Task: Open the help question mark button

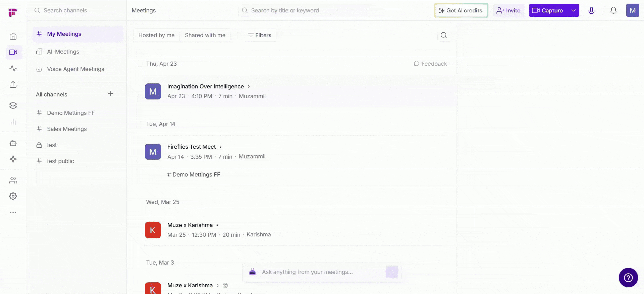Action: 628,278
